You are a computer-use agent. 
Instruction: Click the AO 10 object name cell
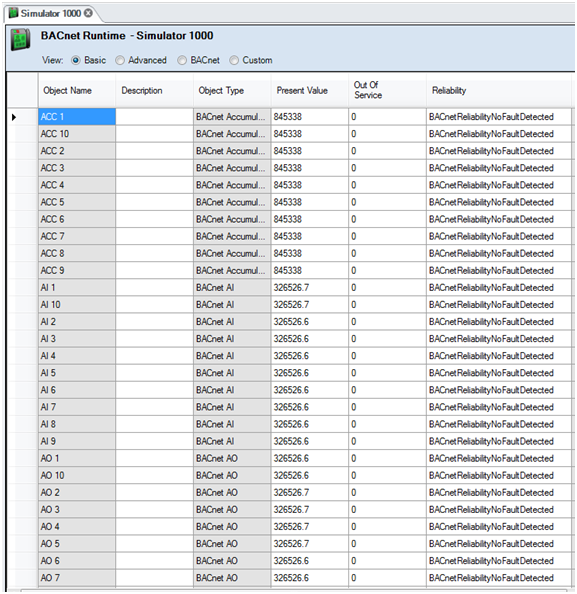tap(77, 475)
